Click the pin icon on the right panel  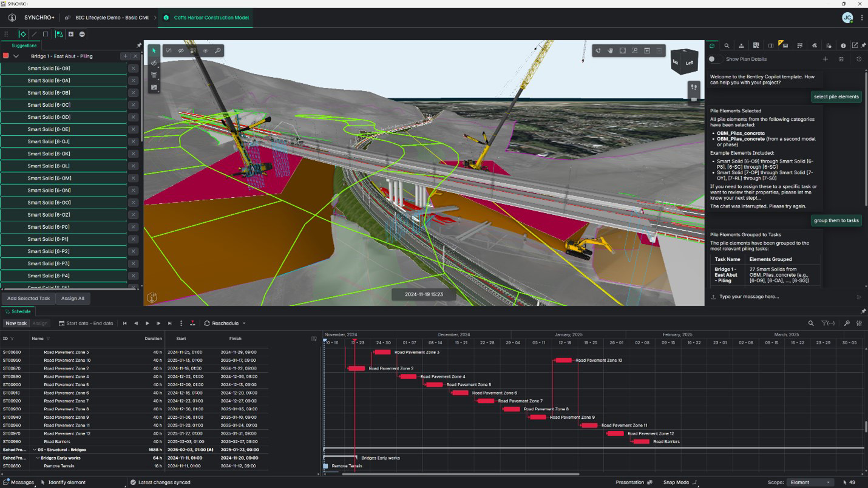[x=863, y=45]
